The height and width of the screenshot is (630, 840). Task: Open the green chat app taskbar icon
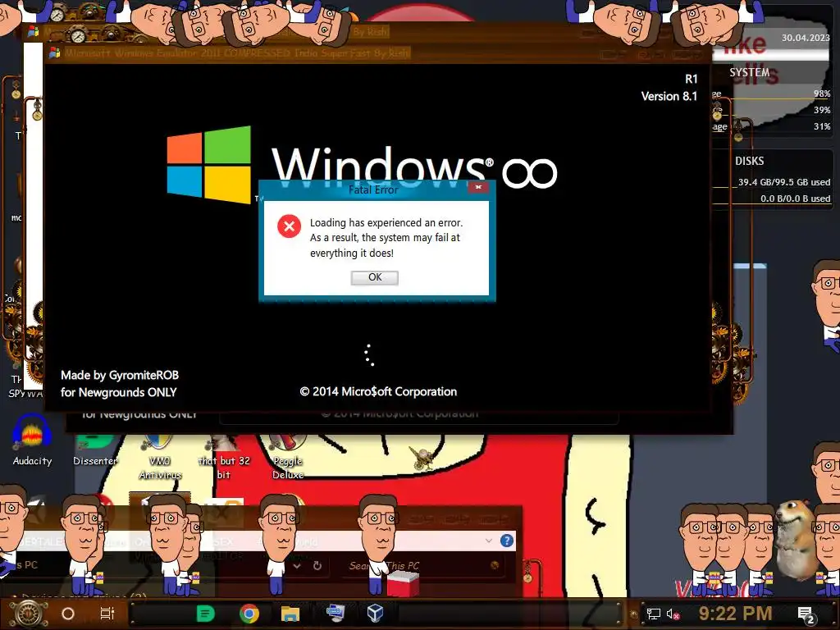[205, 614]
